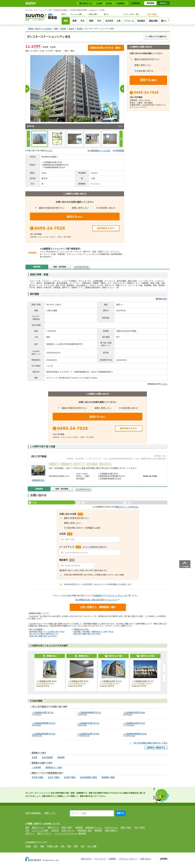Toggle SUUMOお役立ちメールを受け取る checkbox
This screenshot has width=195, height=868.
[x=61, y=584]
